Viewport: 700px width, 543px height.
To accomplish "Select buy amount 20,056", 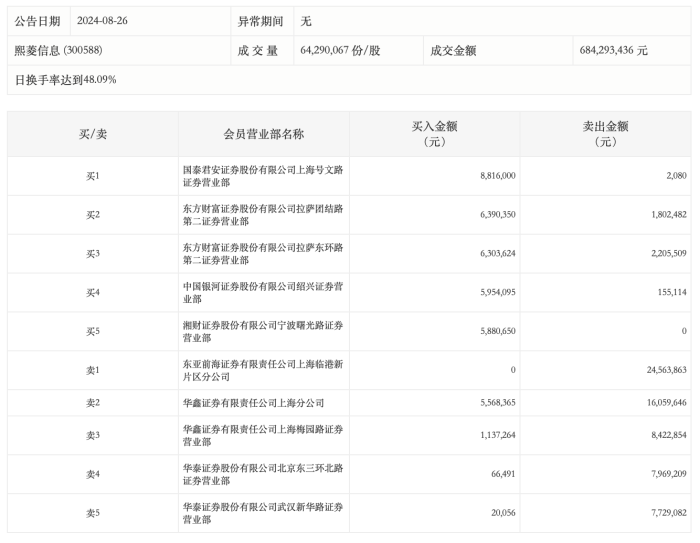I will pyautogui.click(x=503, y=513).
